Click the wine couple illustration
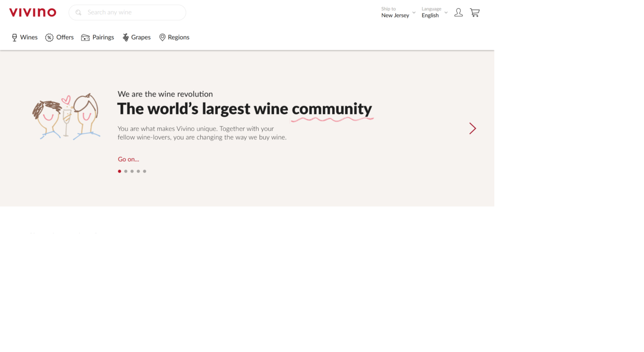The width and height of the screenshot is (644, 352). coord(66,116)
